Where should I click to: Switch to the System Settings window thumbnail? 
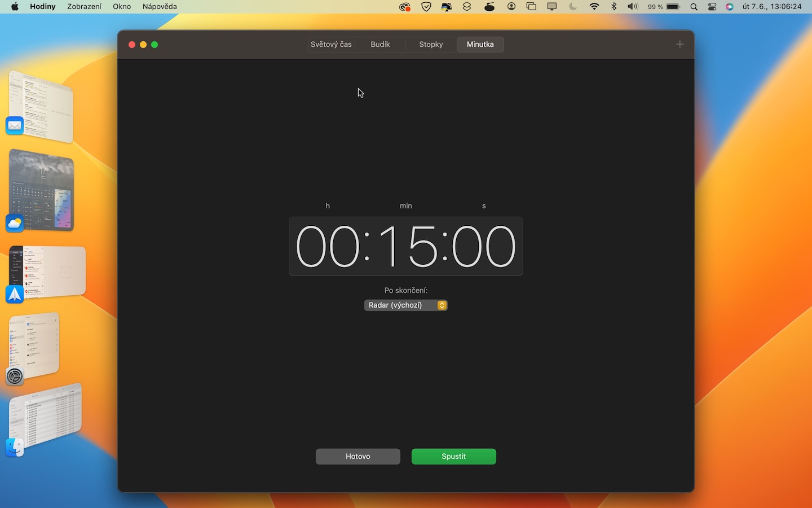pyautogui.click(x=35, y=345)
